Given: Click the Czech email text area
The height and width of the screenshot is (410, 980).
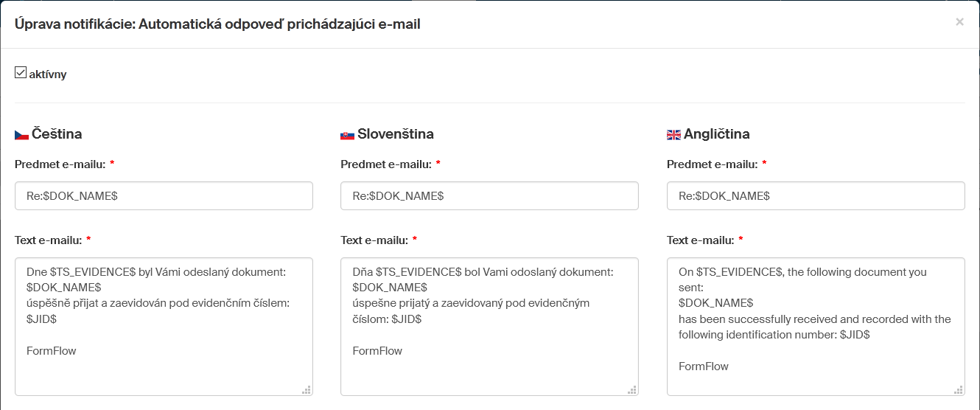Looking at the screenshot, I should coord(164,326).
